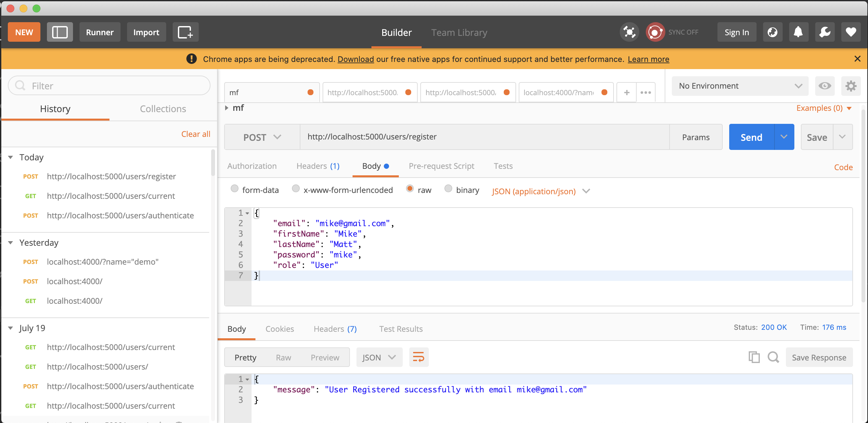
Task: Close the mf tab via orange dot
Action: [310, 92]
